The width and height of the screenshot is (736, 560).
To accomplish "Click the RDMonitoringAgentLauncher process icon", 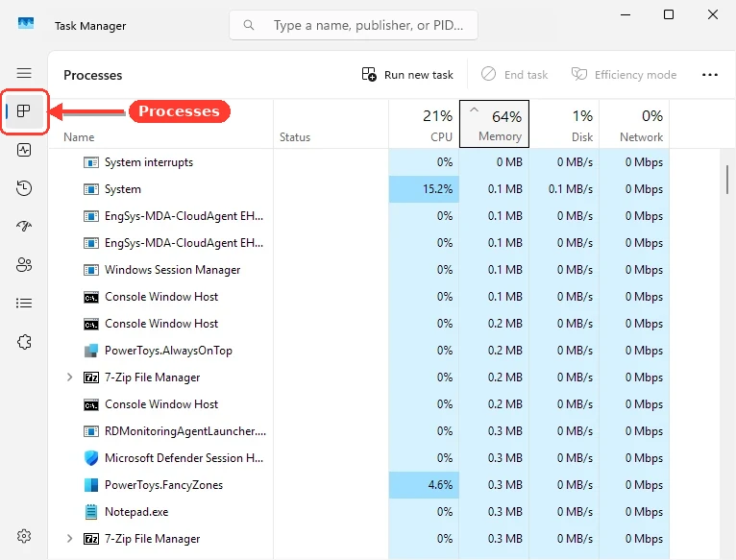I will (x=91, y=431).
